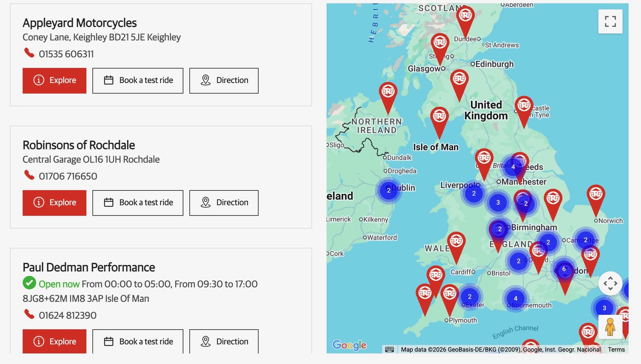Viewport: 641px width, 364px height.
Task: Select the Street View pegman icon
Action: (x=610, y=327)
